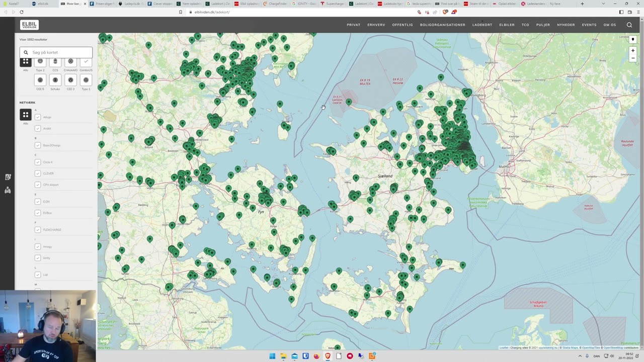Uncheck the EVBox network checkbox
Screen dimensions: 644x362
(38, 213)
